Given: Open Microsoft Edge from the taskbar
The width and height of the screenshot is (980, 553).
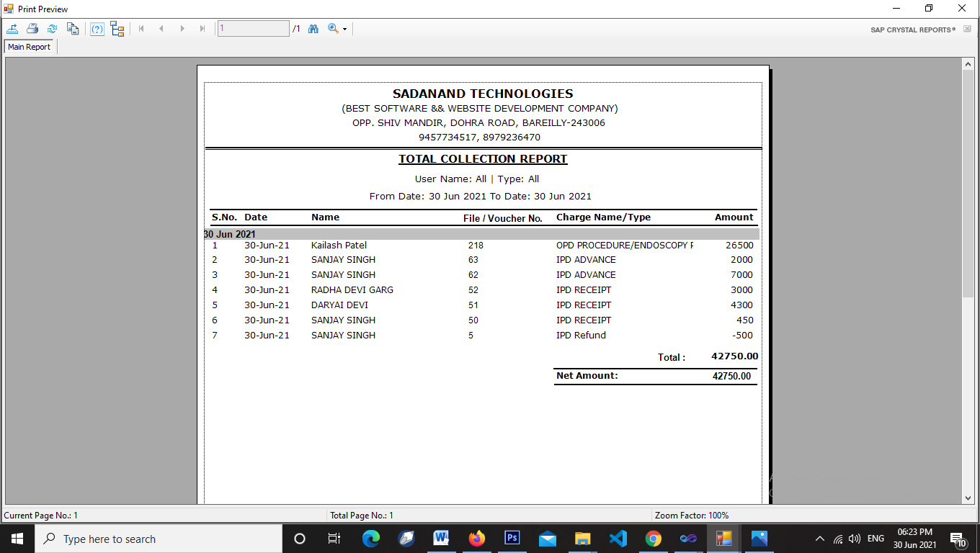Looking at the screenshot, I should click(371, 539).
